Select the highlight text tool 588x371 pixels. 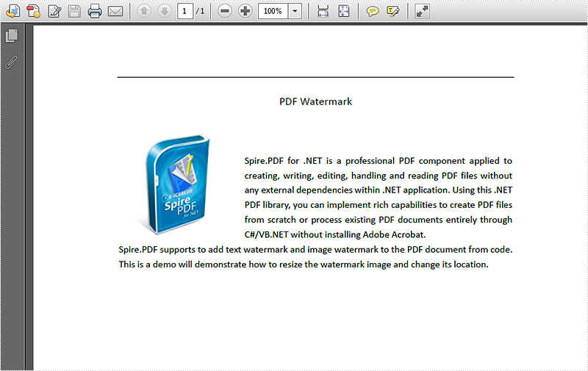392,11
